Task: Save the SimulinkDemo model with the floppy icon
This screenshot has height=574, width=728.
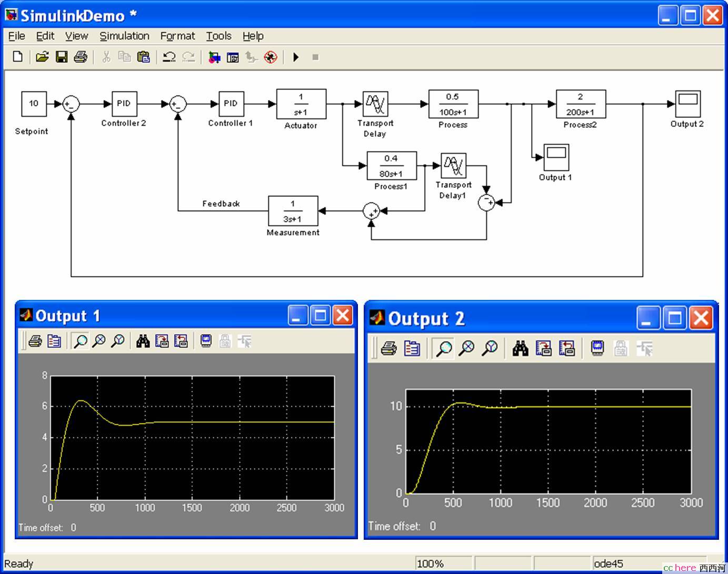Action: click(62, 57)
